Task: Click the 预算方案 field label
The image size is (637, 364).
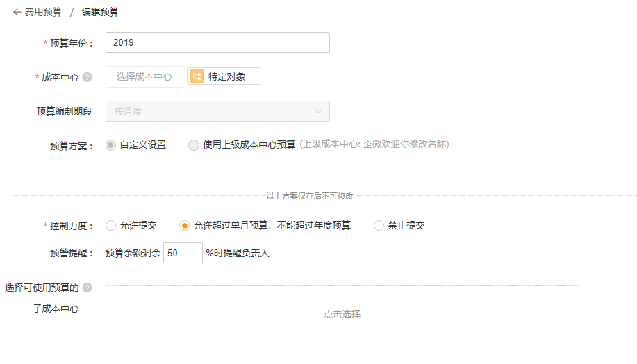Action: tap(72, 146)
